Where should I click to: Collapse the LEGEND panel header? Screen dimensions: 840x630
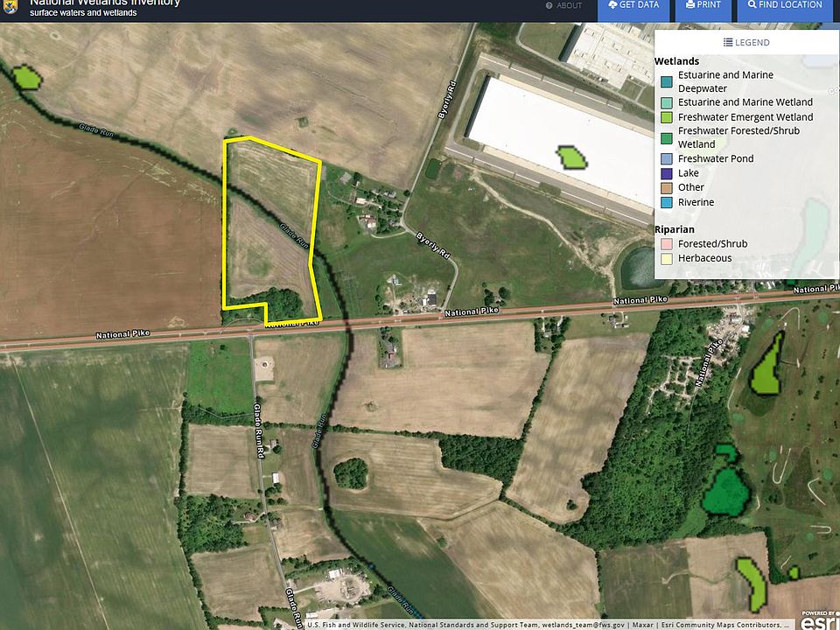(746, 42)
